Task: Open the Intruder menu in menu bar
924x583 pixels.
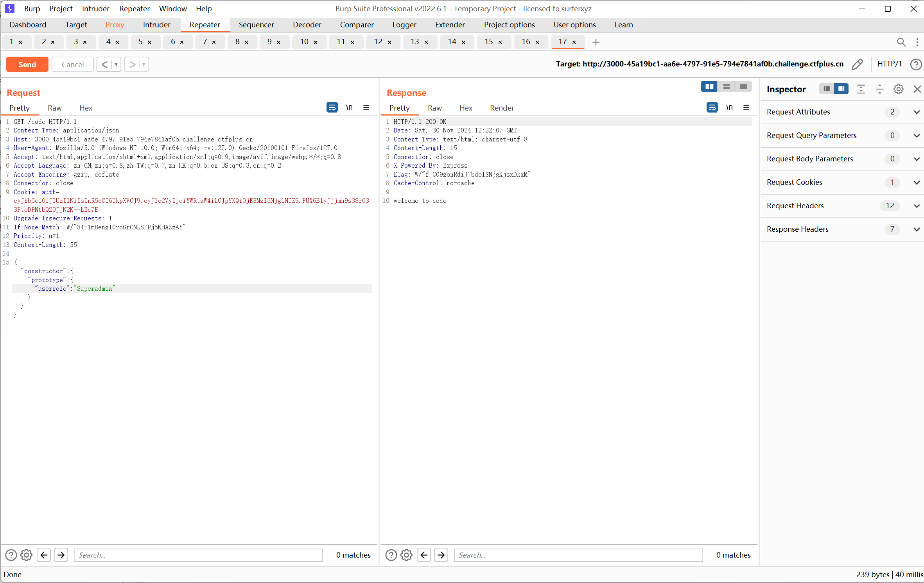Action: coord(95,9)
